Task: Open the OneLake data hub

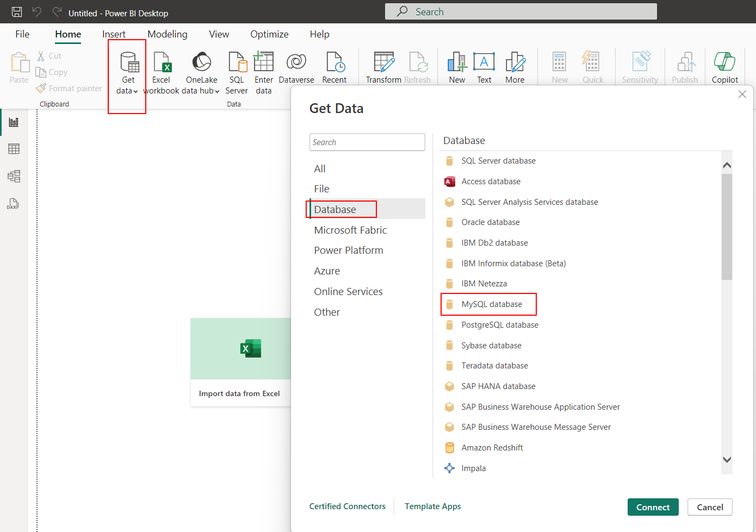Action: tap(202, 73)
